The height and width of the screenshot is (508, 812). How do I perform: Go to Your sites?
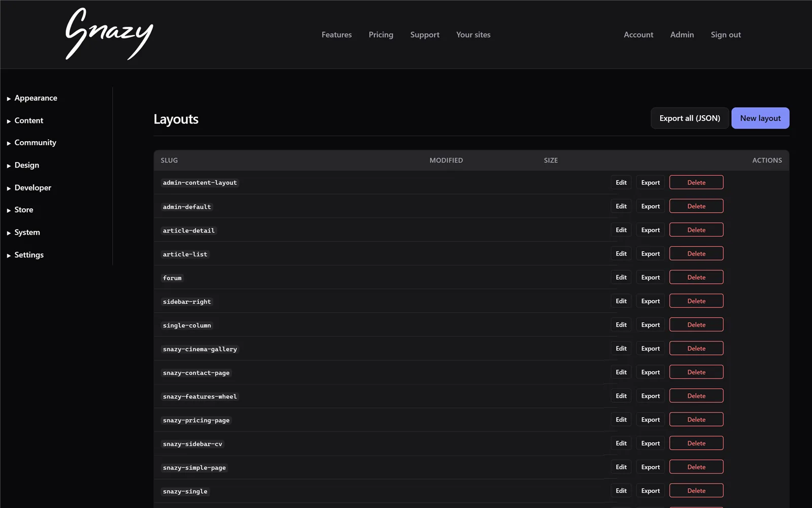[x=473, y=35]
